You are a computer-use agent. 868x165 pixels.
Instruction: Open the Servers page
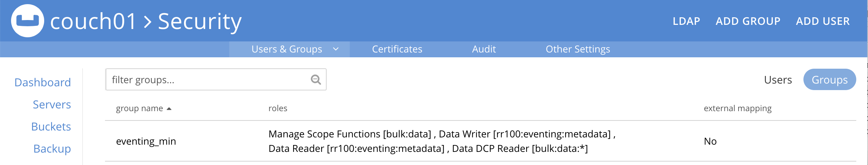point(52,105)
